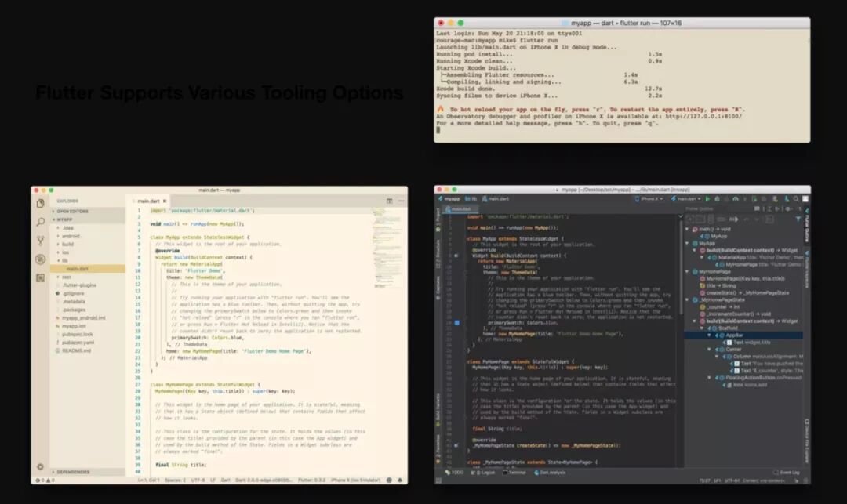Viewport: 847px width, 504px height.
Task: Click the split editor icon in VS Code
Action: [389, 201]
